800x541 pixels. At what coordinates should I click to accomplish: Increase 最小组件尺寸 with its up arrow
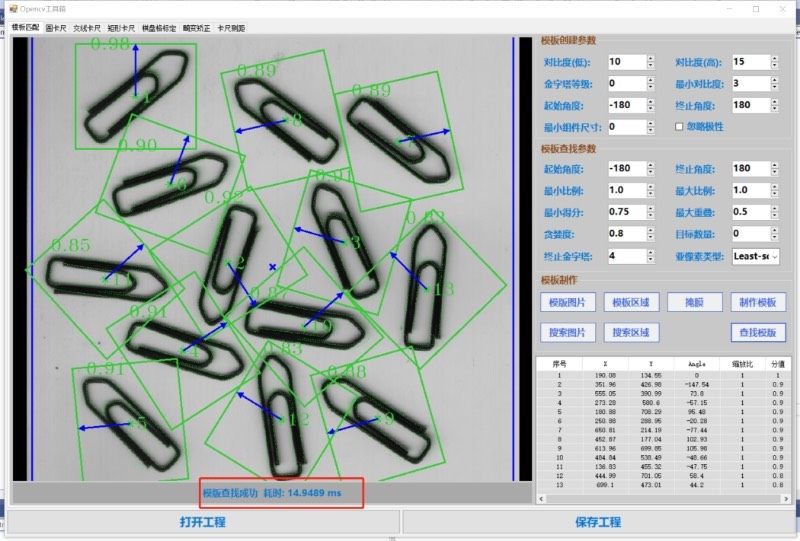click(x=651, y=124)
